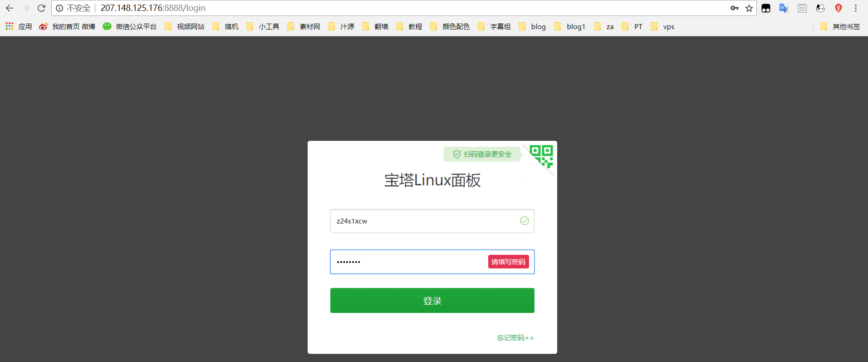Click the QR code login icon
868x362 pixels.
point(541,156)
